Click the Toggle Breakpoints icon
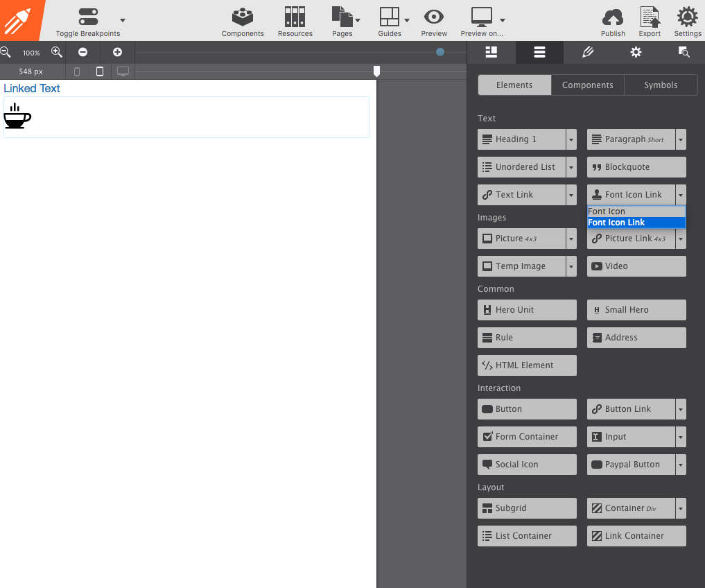The image size is (705, 588). [x=88, y=17]
